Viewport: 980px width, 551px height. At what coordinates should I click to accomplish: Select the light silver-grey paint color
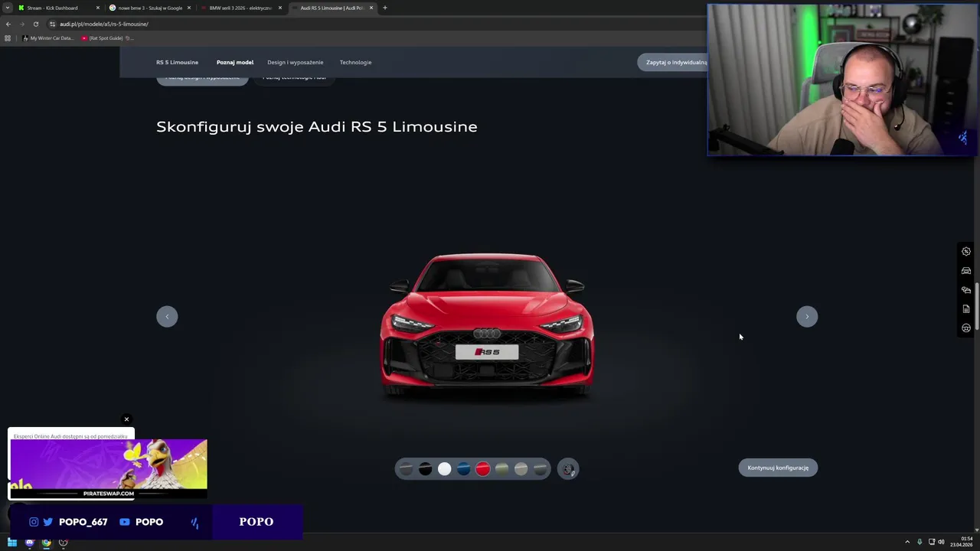(x=521, y=469)
